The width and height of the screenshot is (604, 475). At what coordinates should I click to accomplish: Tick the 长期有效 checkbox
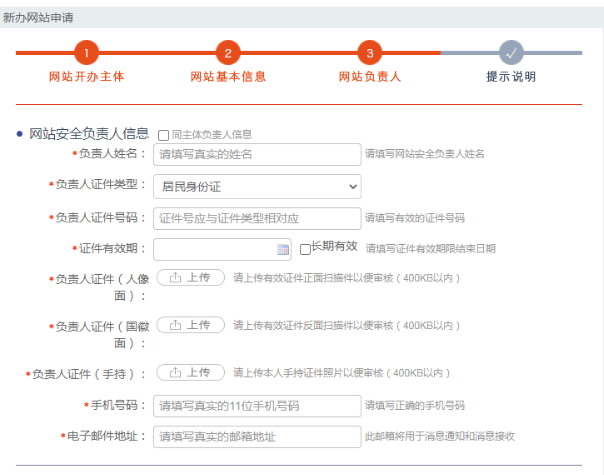point(305,249)
